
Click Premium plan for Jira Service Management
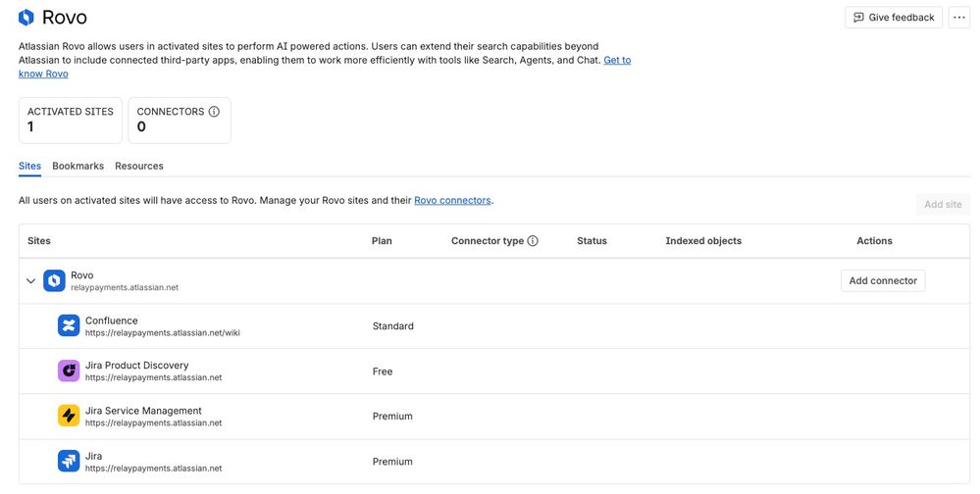pos(392,416)
